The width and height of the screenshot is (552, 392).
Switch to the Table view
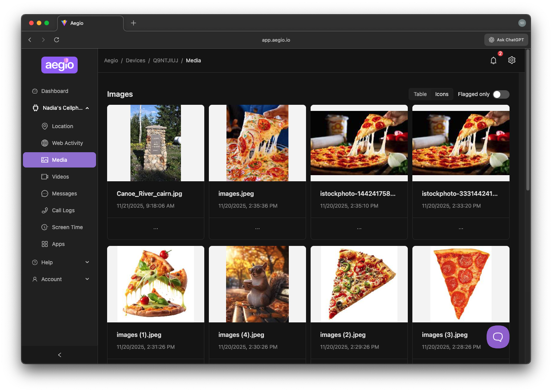point(420,94)
